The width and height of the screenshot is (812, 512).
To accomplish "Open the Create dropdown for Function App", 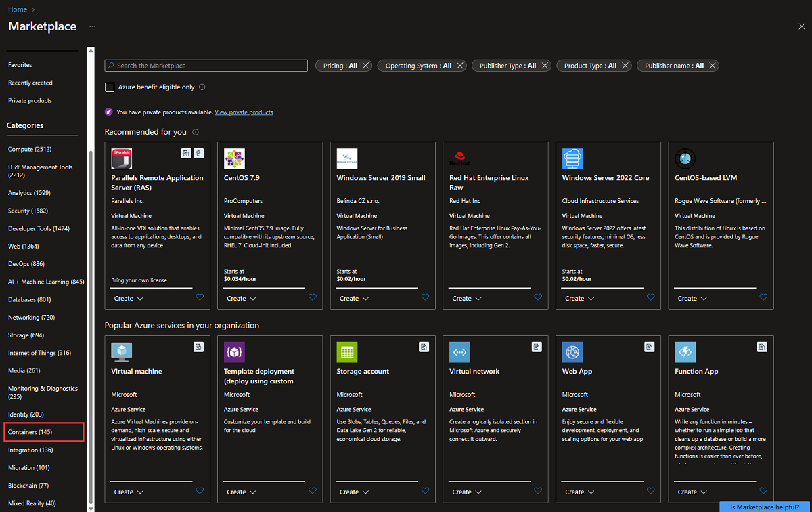I will 692,491.
